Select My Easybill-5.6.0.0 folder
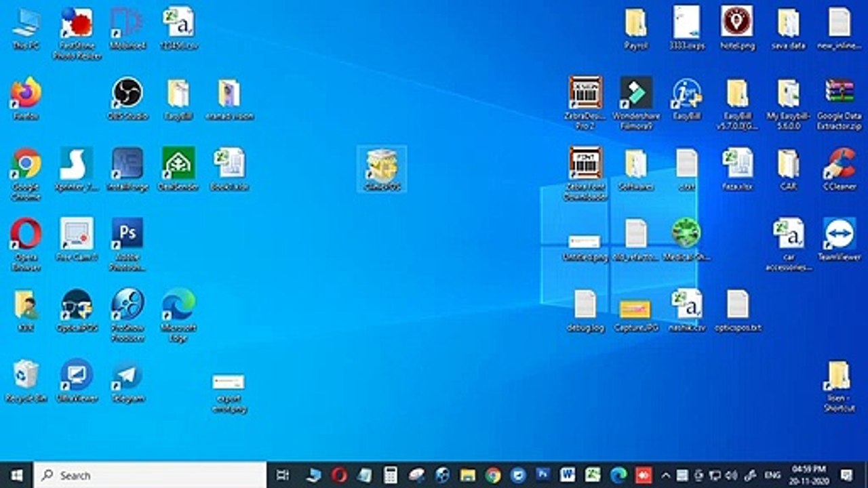 point(789,104)
